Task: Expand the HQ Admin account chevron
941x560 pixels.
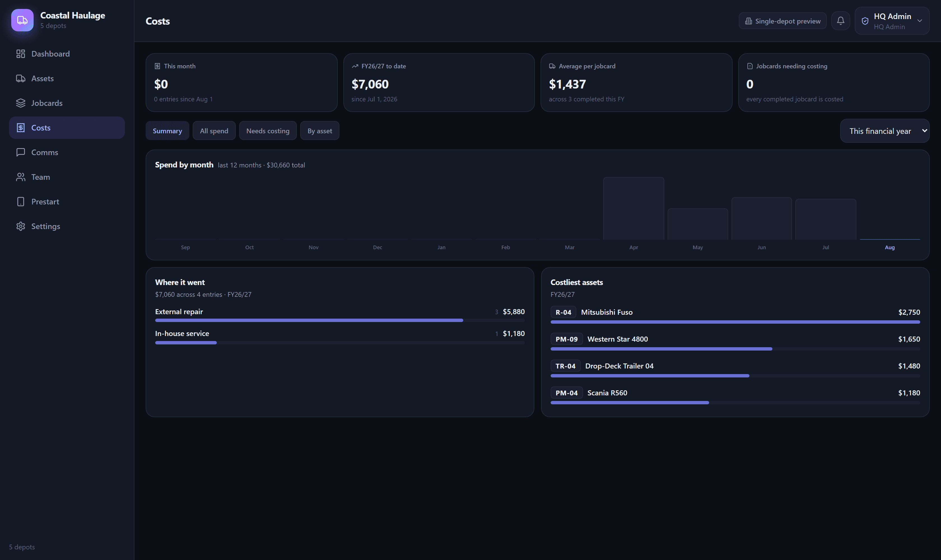Action: coord(919,21)
